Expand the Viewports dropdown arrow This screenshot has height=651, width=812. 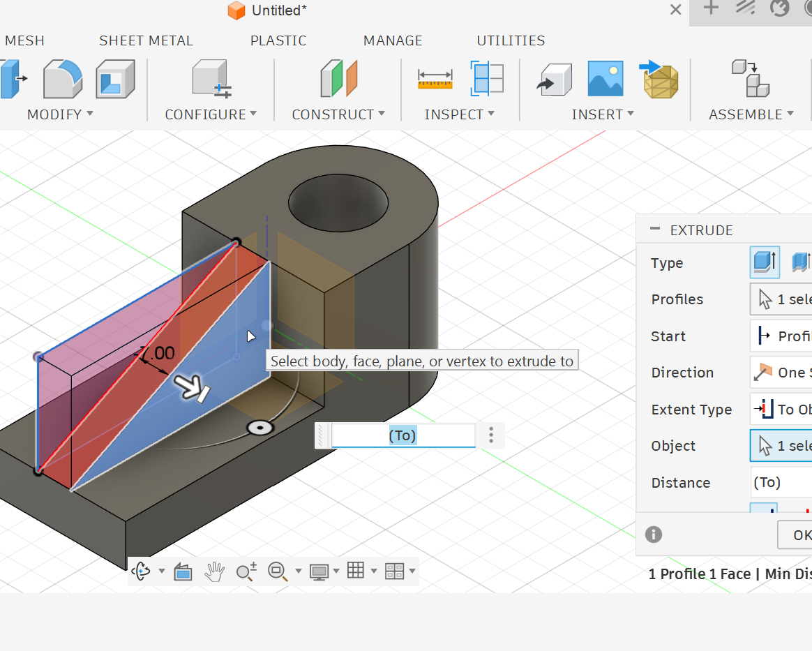point(412,571)
